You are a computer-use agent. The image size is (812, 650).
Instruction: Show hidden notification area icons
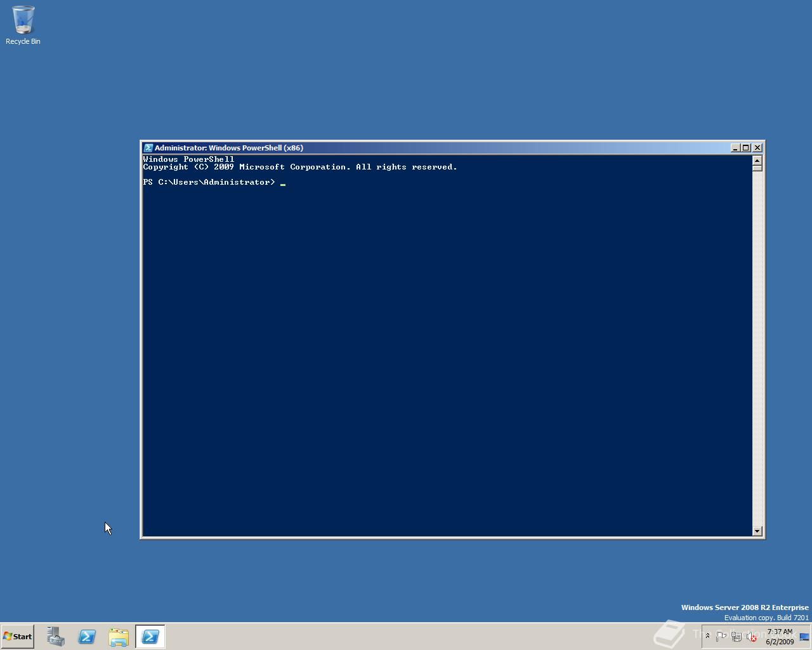coord(708,636)
